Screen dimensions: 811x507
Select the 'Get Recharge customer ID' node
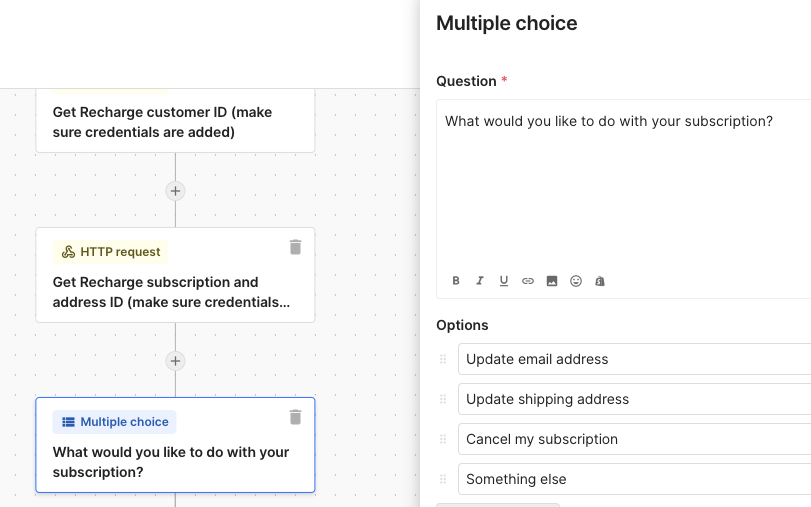[x=175, y=121]
